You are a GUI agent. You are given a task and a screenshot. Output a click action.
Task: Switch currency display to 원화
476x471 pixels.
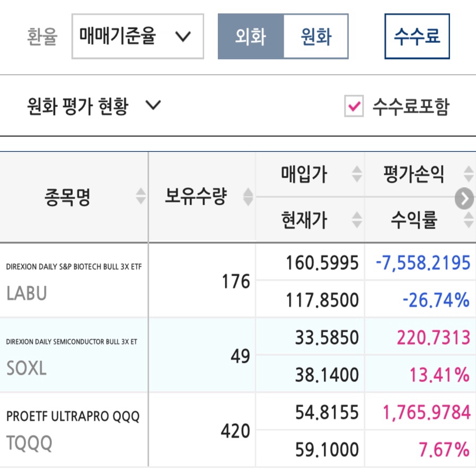click(x=316, y=37)
